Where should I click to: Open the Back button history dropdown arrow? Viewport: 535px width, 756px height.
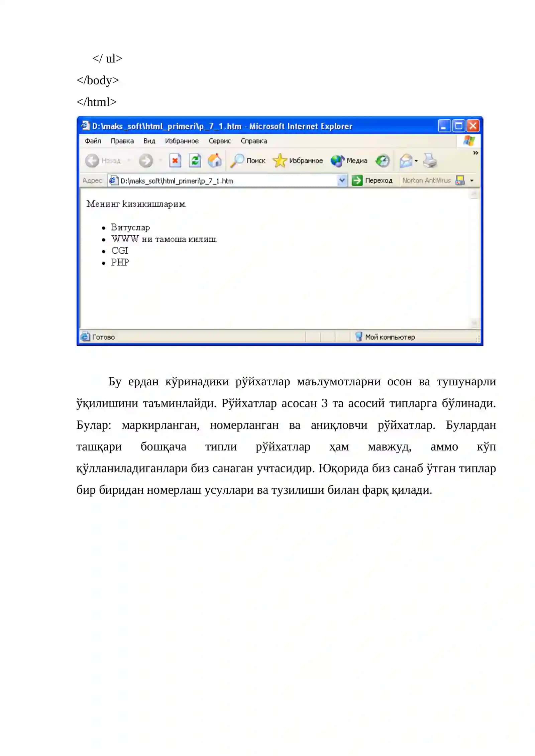tap(129, 161)
